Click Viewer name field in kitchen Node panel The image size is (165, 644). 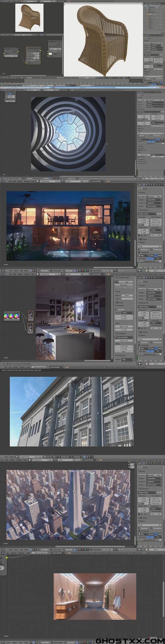[127, 296]
